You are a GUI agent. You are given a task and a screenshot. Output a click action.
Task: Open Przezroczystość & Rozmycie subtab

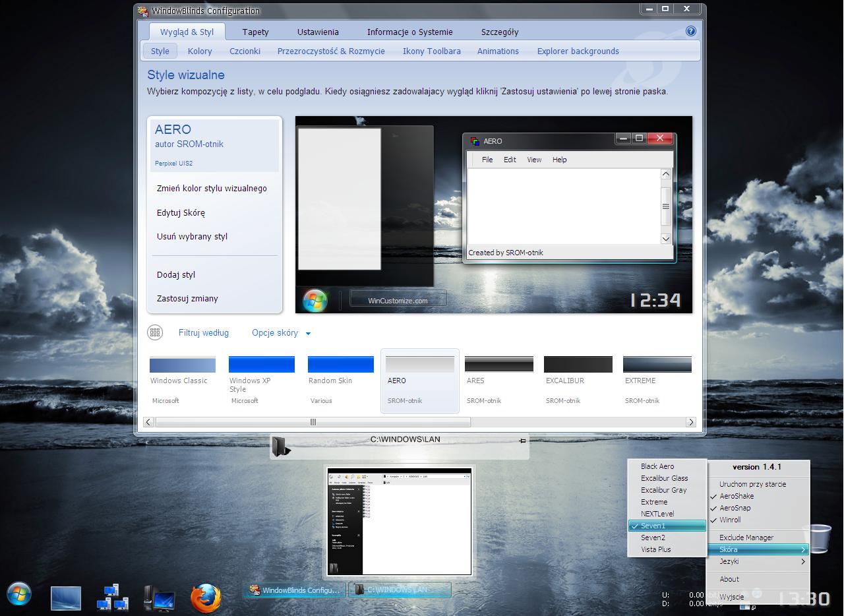pyautogui.click(x=331, y=51)
